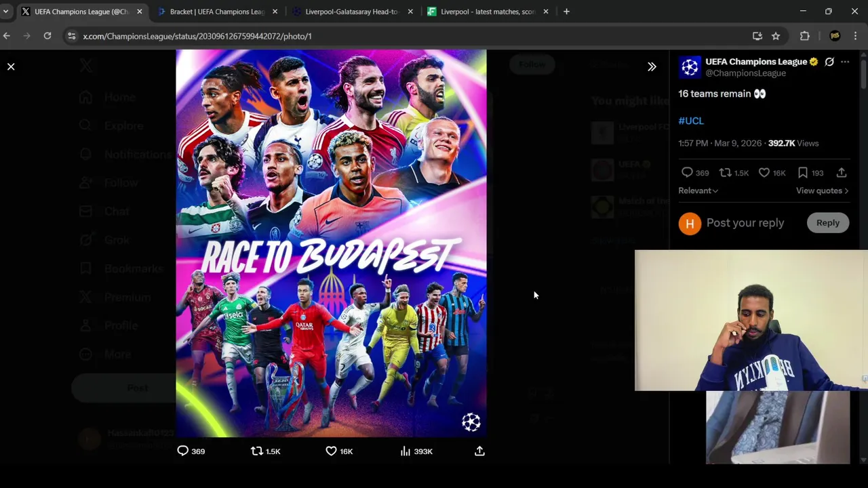Click the Reply button
Image resolution: width=868 pixels, height=488 pixels.
click(828, 223)
